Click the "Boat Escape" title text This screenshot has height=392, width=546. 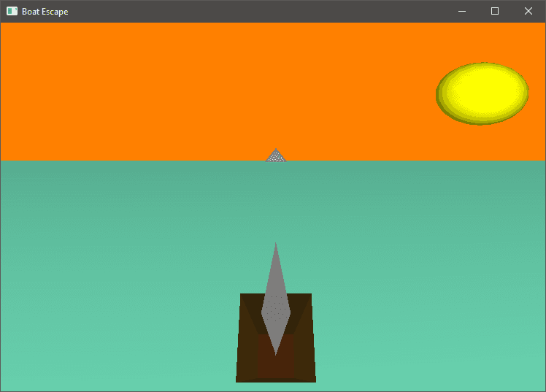click(x=45, y=12)
